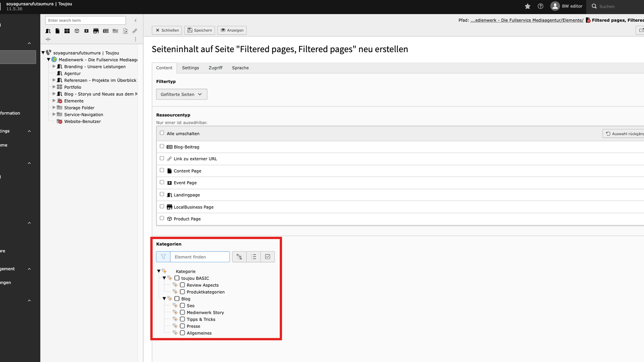644x362 pixels.
Task: Click the store page icon in page tree toolbar
Action: click(x=96, y=31)
